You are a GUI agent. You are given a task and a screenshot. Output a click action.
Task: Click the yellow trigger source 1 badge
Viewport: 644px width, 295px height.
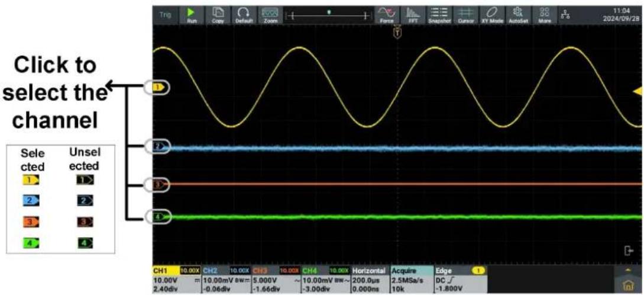pyautogui.click(x=478, y=271)
